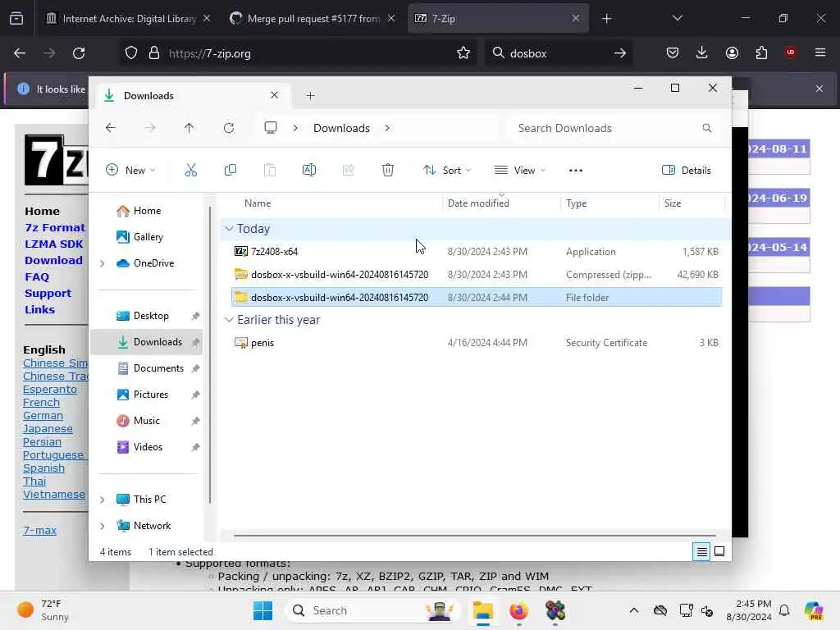Viewport: 840px width, 630px height.
Task: Open the FAQ link on 7-Zip page
Action: coord(37,277)
